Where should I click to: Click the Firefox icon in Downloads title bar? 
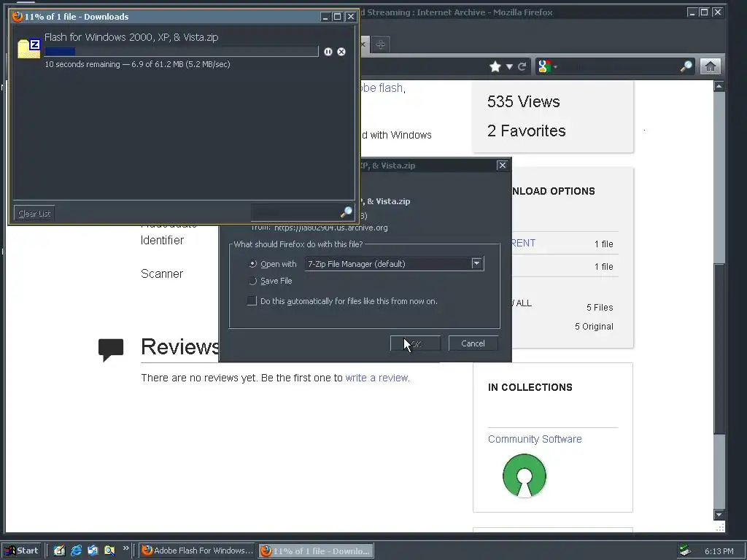18,17
